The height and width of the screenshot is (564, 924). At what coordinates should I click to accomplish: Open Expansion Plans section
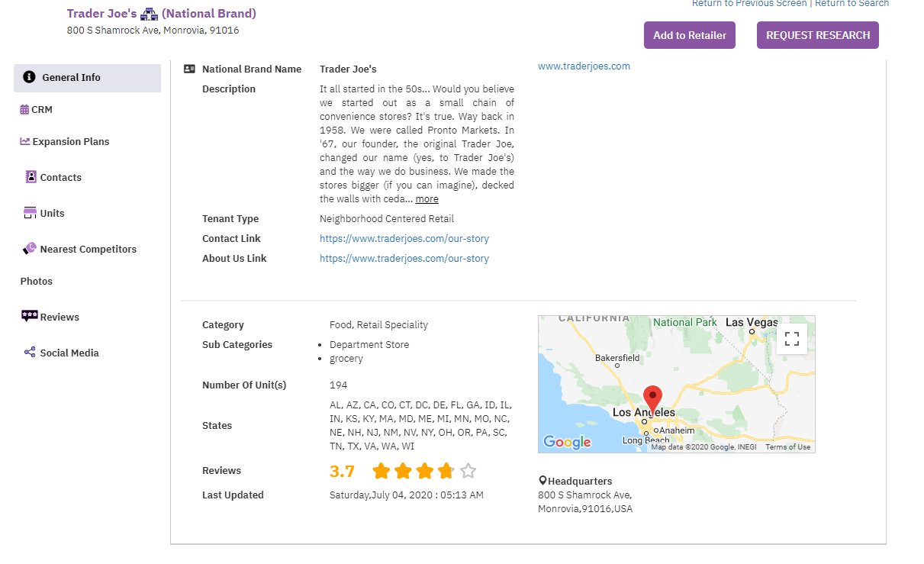pos(71,141)
